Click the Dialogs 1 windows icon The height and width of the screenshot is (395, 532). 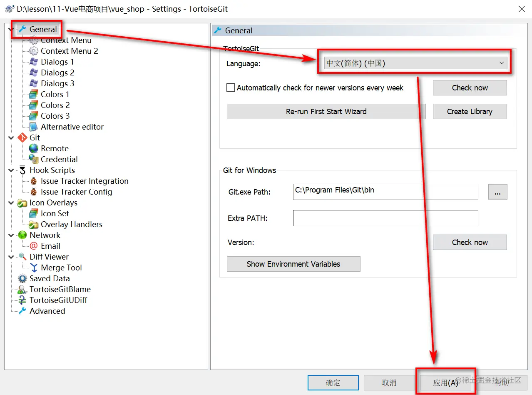[34, 62]
